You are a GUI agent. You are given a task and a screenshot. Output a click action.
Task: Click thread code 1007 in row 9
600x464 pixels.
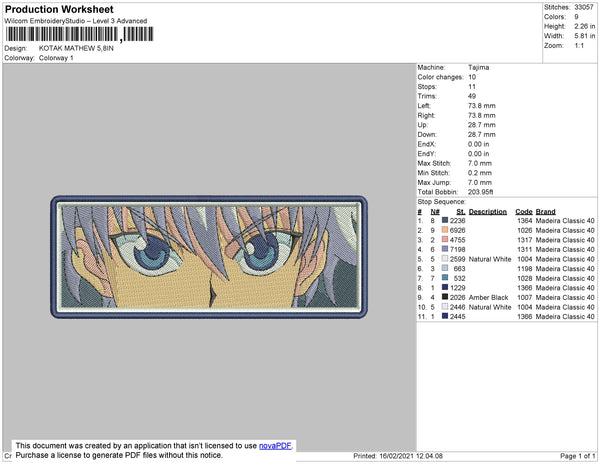point(524,297)
